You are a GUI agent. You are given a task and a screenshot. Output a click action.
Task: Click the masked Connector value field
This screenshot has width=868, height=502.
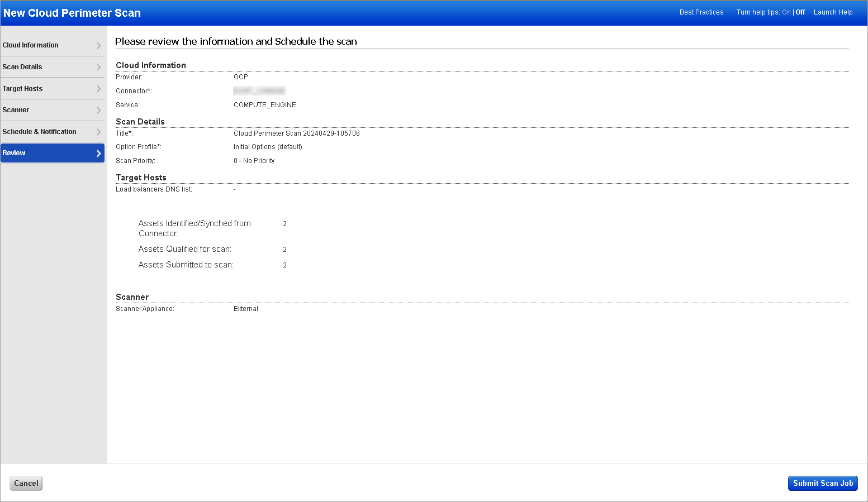tap(259, 90)
